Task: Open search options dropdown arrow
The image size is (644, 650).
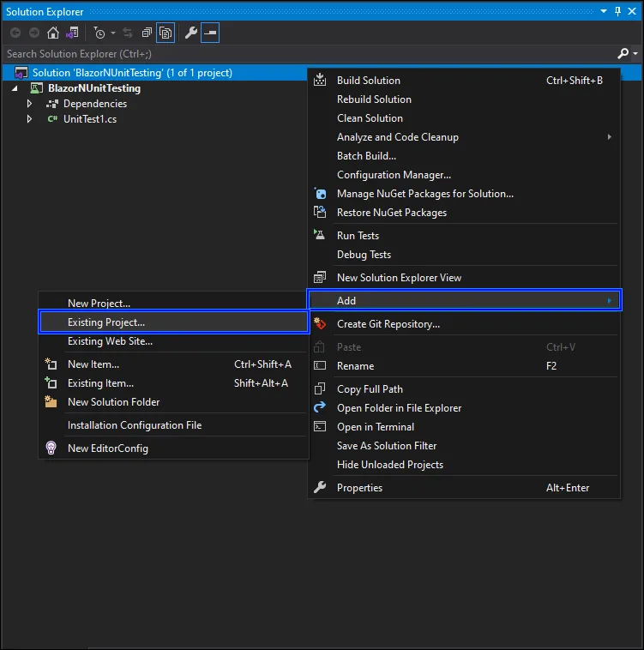Action: click(635, 54)
